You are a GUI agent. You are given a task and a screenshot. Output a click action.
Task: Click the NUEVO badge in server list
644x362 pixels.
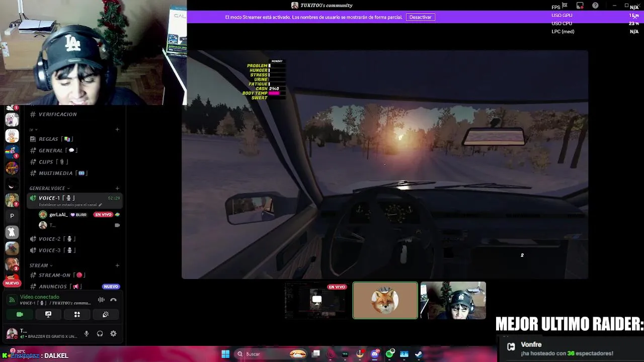[12, 283]
